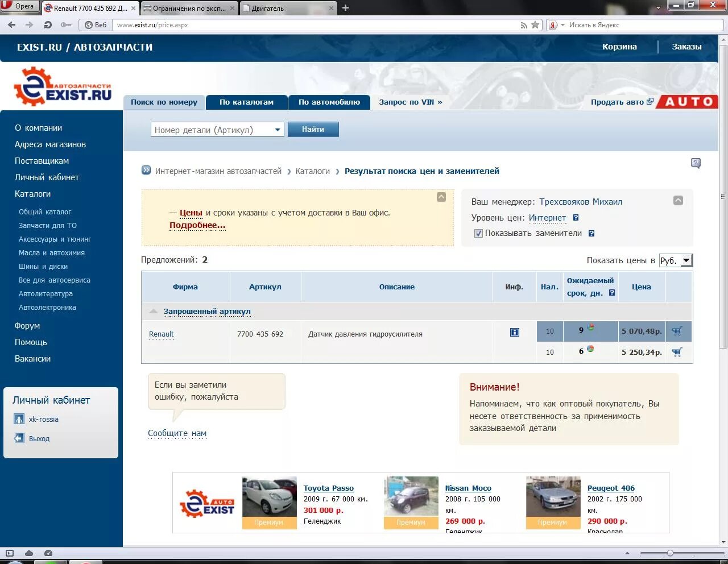The width and height of the screenshot is (728, 564).
Task: Click the RSS feed icon in address bar
Action: point(524,25)
